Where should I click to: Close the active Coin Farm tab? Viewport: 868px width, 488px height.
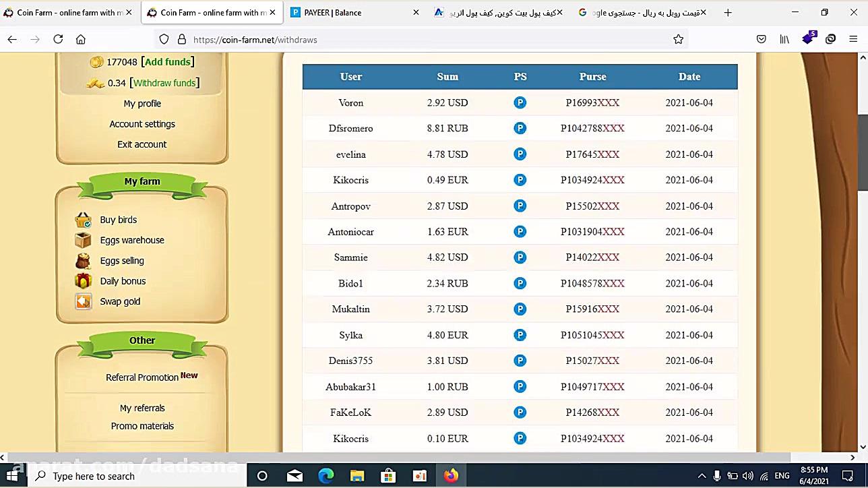272,13
